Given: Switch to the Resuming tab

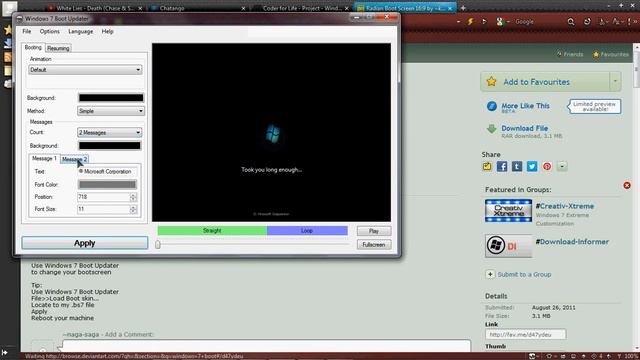Looking at the screenshot, I should tap(58, 48).
